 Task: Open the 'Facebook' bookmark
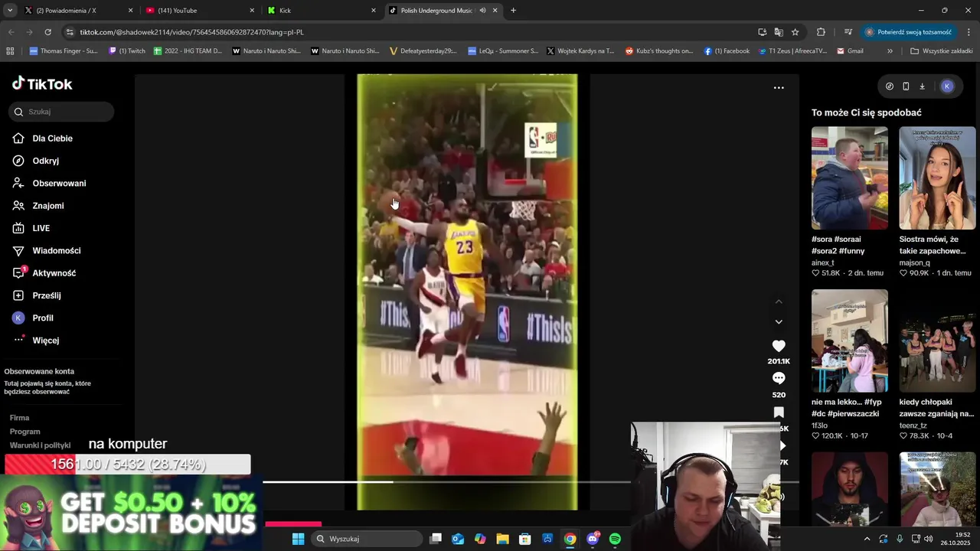click(727, 51)
